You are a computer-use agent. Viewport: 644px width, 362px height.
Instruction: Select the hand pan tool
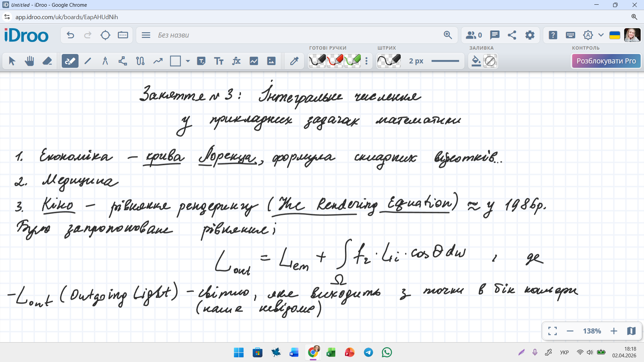(30, 61)
